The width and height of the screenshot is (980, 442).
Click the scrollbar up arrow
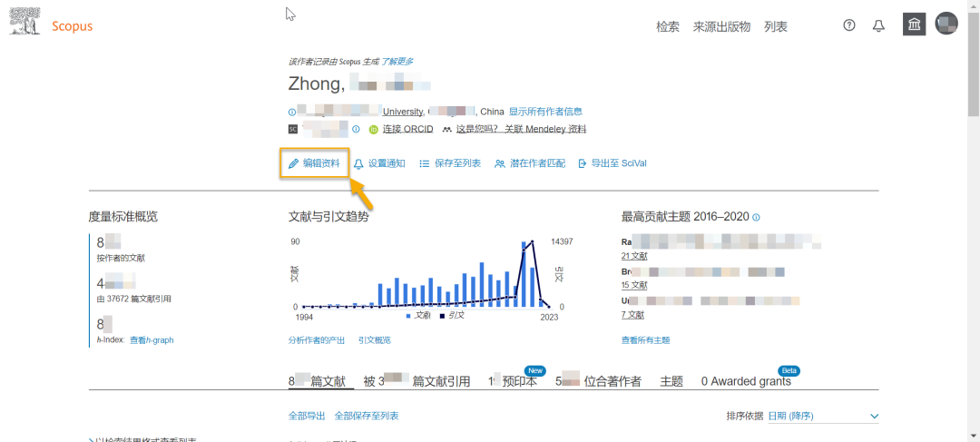[x=974, y=5]
